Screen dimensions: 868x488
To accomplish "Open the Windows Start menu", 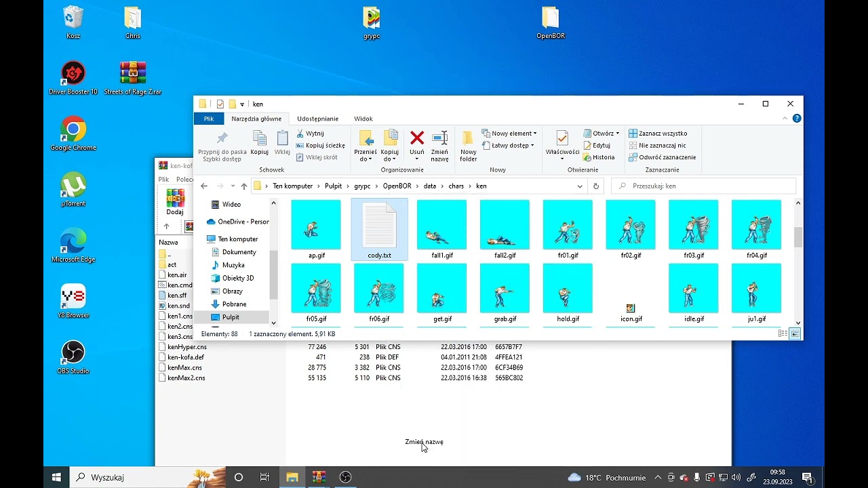I will click(x=57, y=477).
